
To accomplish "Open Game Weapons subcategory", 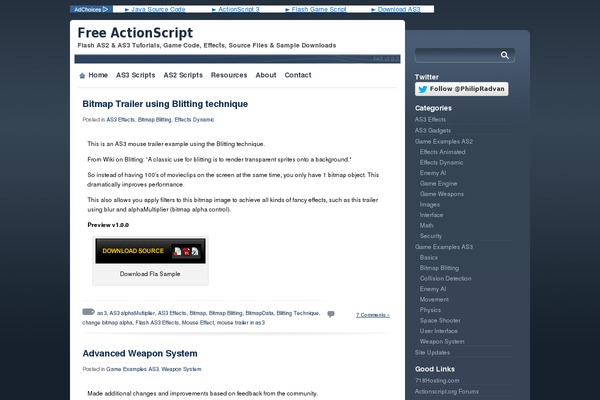I will coord(442,194).
